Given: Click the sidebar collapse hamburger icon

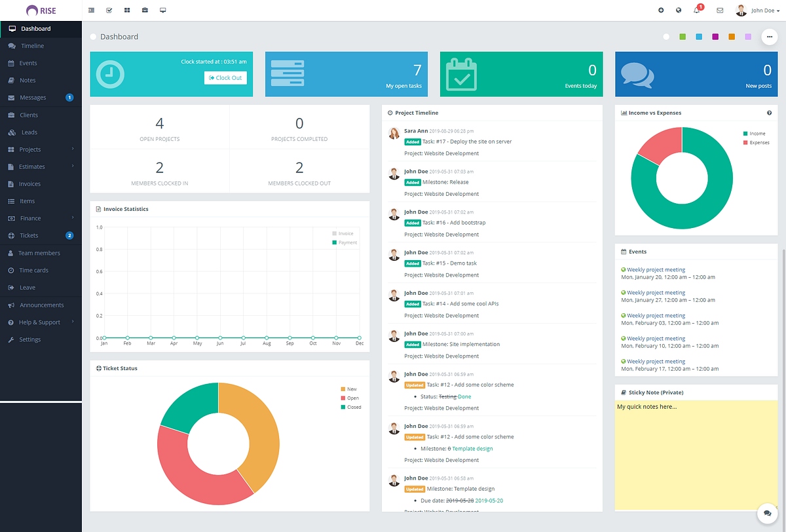Looking at the screenshot, I should coord(91,10).
